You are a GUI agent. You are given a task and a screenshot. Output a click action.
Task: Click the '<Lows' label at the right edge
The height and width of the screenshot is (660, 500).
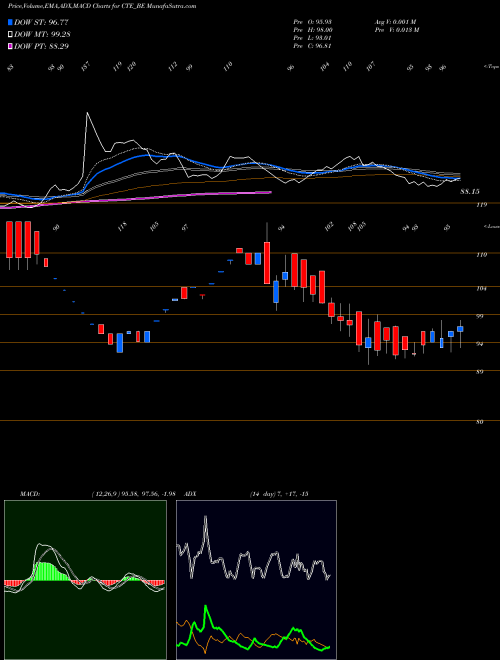[491, 226]
